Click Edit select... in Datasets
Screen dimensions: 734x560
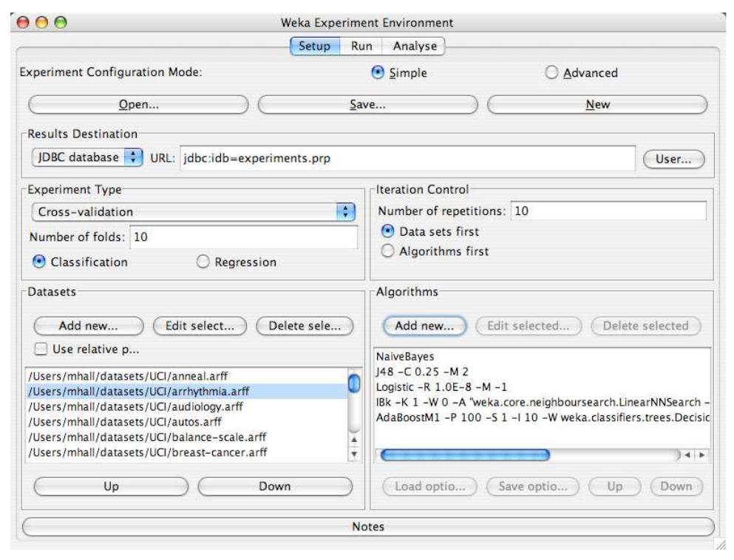pos(200,326)
